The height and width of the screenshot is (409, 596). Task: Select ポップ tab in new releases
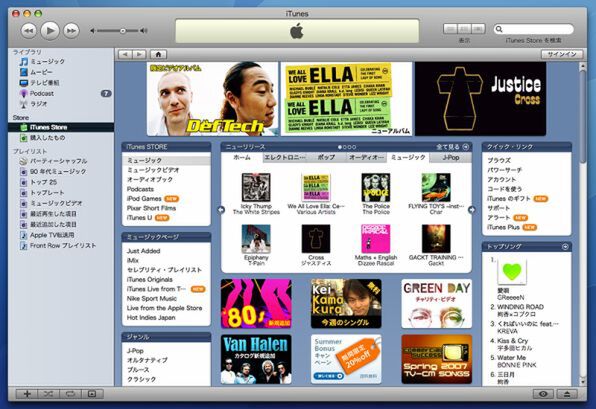coord(326,157)
